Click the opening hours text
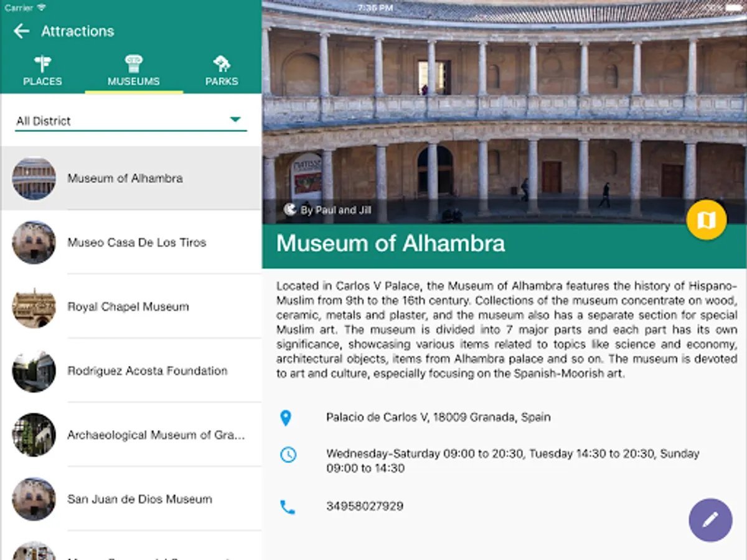 pos(513,460)
